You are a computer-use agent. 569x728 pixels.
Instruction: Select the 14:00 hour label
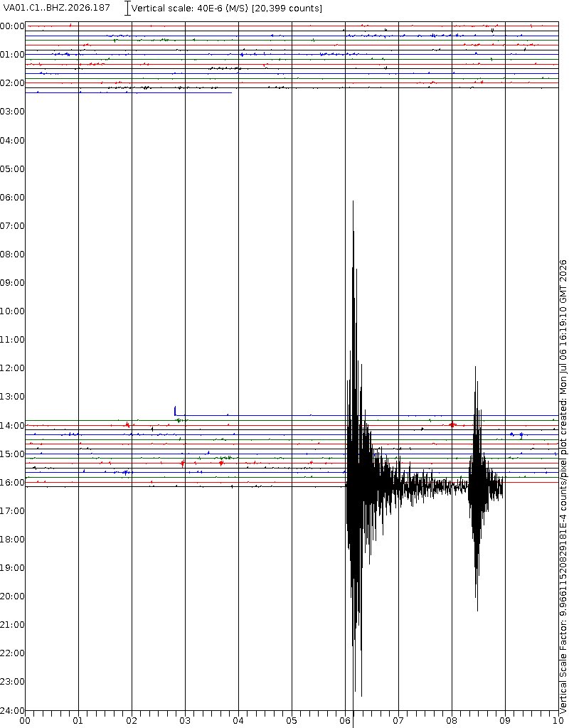(x=13, y=426)
